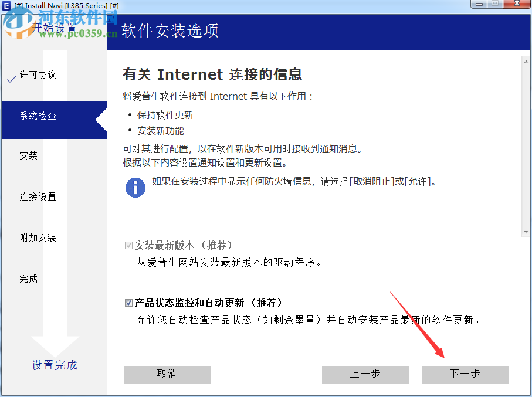532x397 pixels.
Task: Click the 产品状态监控和自动更新 (推荐) label
Action: coord(208,303)
